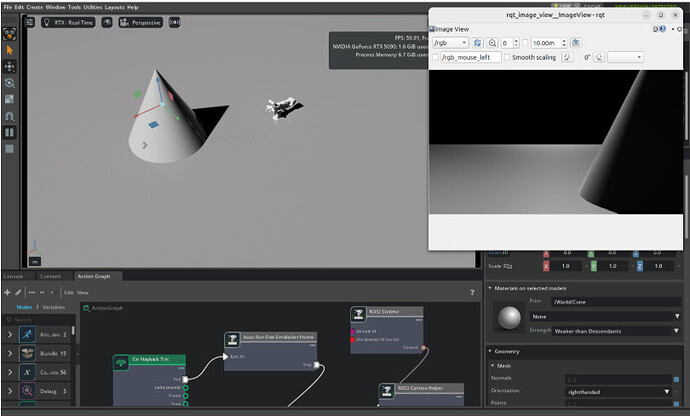Open the Layouts menu
Image resolution: width=690 pixels, height=416 pixels.
tap(114, 7)
